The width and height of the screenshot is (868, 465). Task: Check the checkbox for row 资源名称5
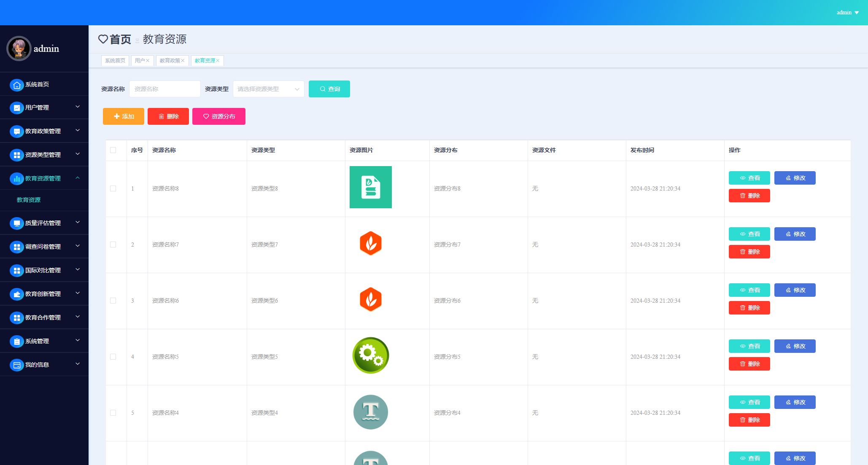click(113, 357)
